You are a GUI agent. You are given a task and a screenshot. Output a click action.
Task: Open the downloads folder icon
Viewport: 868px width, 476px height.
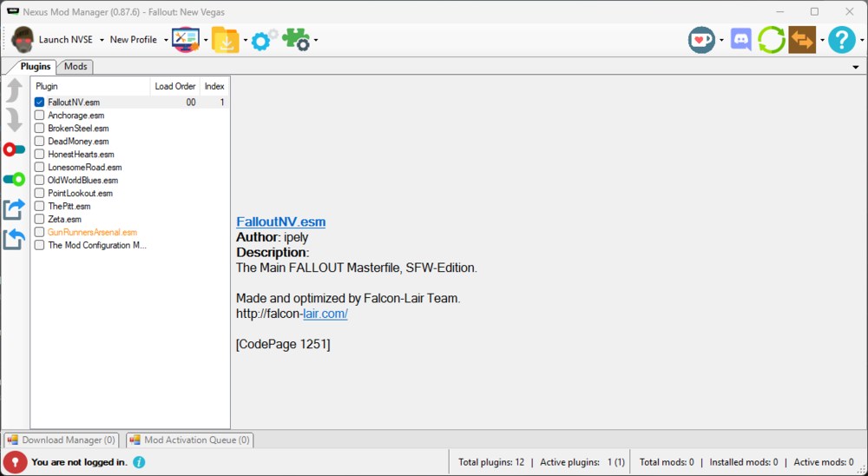click(x=226, y=40)
